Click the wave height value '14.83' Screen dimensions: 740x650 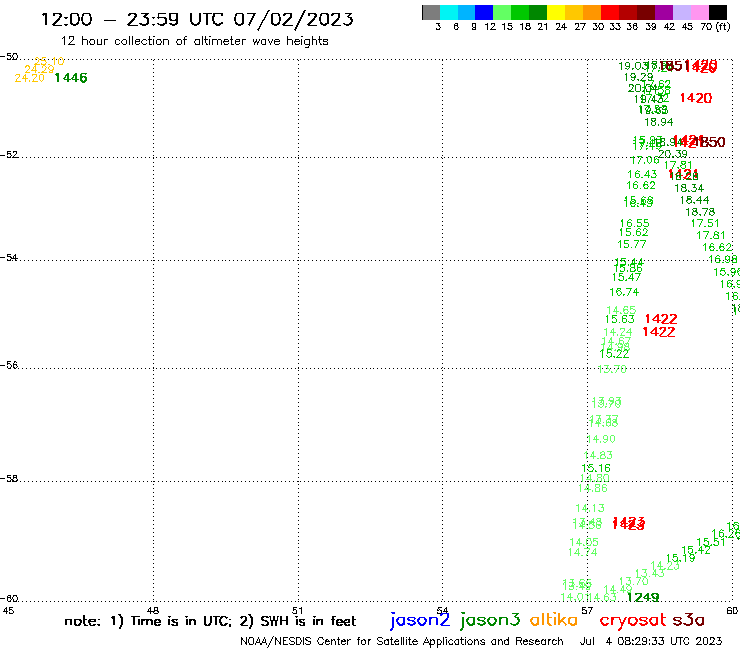598,456
